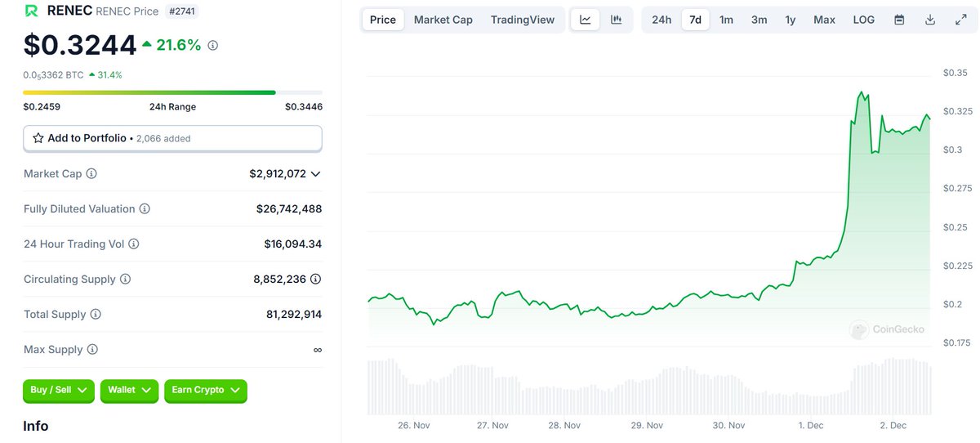The width and height of the screenshot is (980, 443).
Task: Open info icon next to Circulating Supply label
Action: (125, 280)
